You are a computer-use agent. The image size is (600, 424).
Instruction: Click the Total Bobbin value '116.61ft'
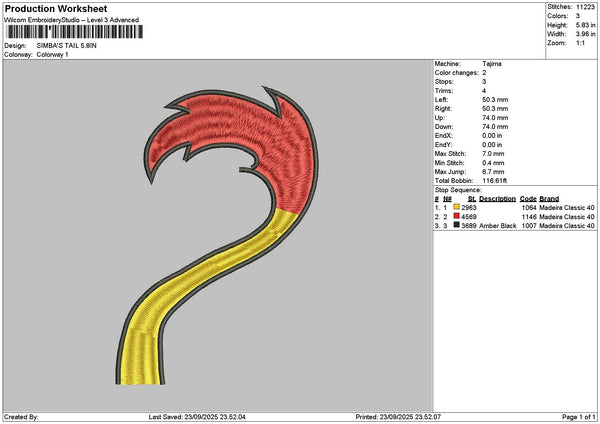pyautogui.click(x=495, y=181)
